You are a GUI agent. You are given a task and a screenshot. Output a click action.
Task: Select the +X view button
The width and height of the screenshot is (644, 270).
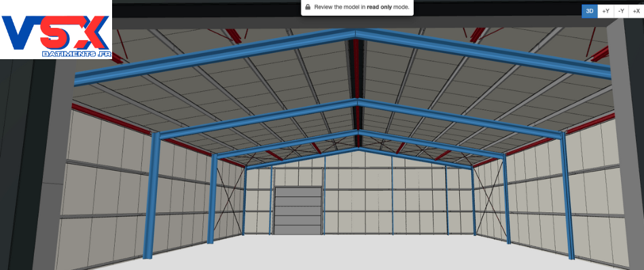pyautogui.click(x=637, y=12)
